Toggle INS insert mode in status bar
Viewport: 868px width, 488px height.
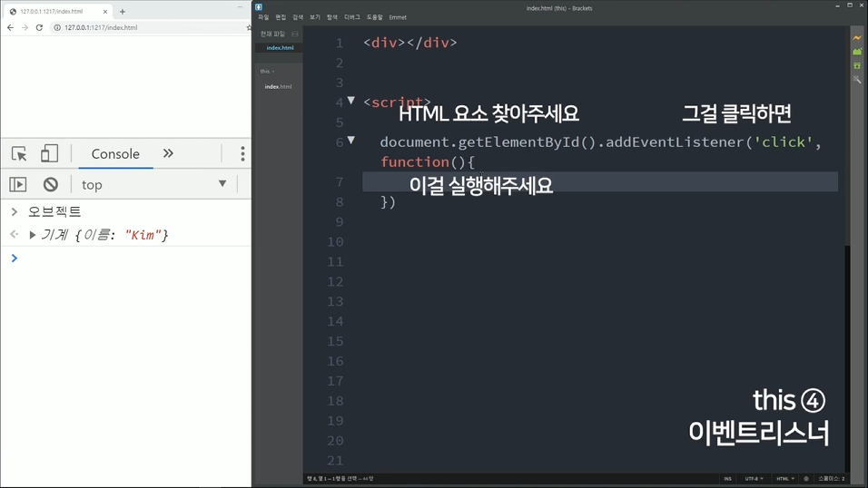pos(727,479)
